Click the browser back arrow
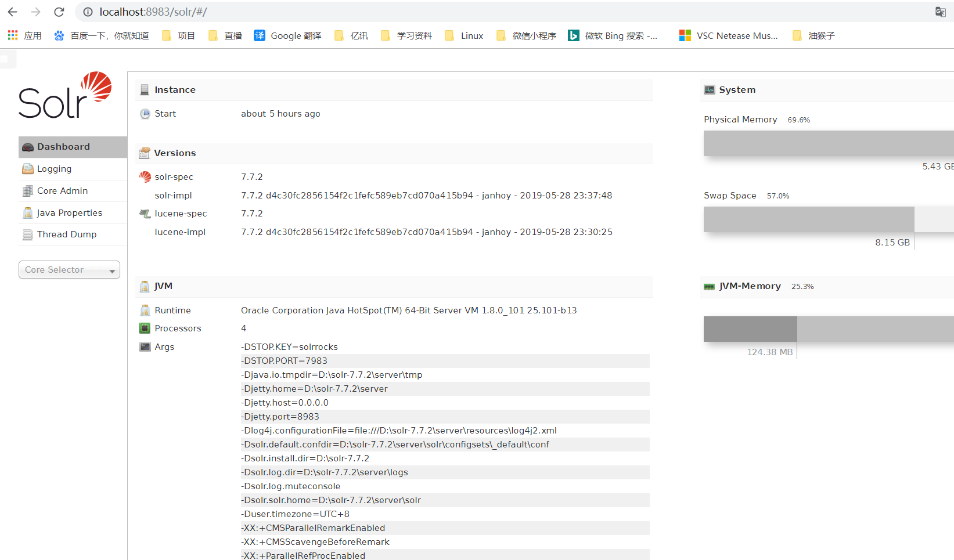This screenshot has width=954, height=560. tap(13, 12)
